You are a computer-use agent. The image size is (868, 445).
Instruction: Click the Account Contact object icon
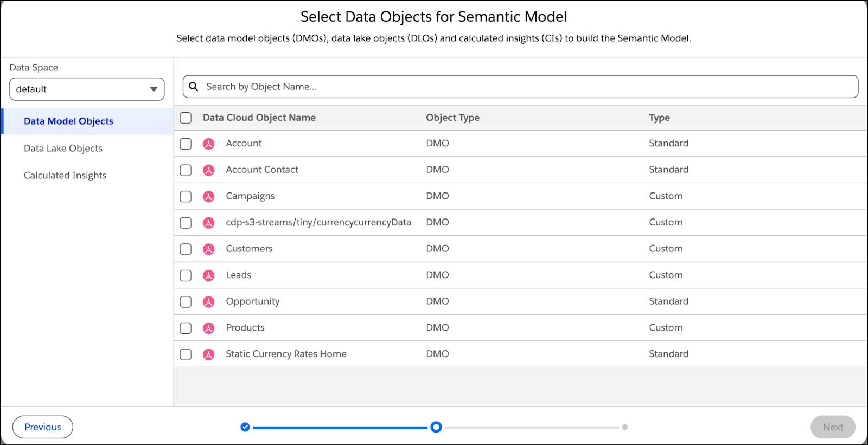pyautogui.click(x=209, y=170)
